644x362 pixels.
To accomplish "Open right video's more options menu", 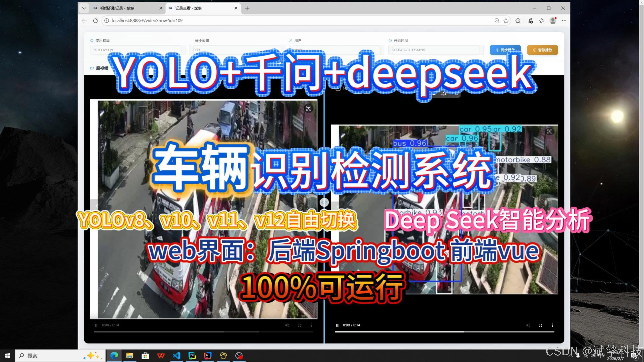I will (x=552, y=325).
